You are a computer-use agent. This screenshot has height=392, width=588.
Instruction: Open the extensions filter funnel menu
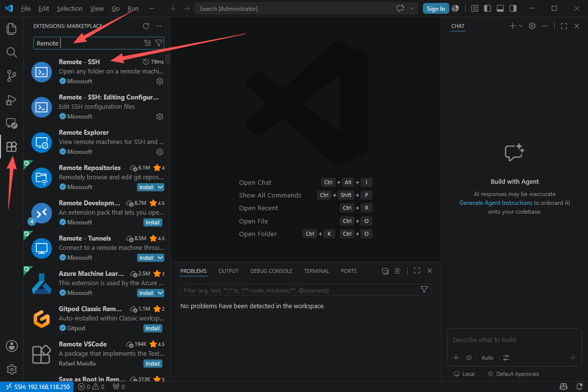158,43
